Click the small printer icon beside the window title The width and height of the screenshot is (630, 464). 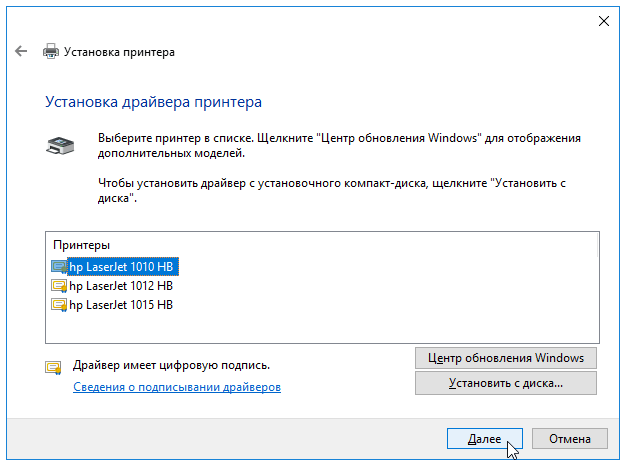pyautogui.click(x=51, y=51)
